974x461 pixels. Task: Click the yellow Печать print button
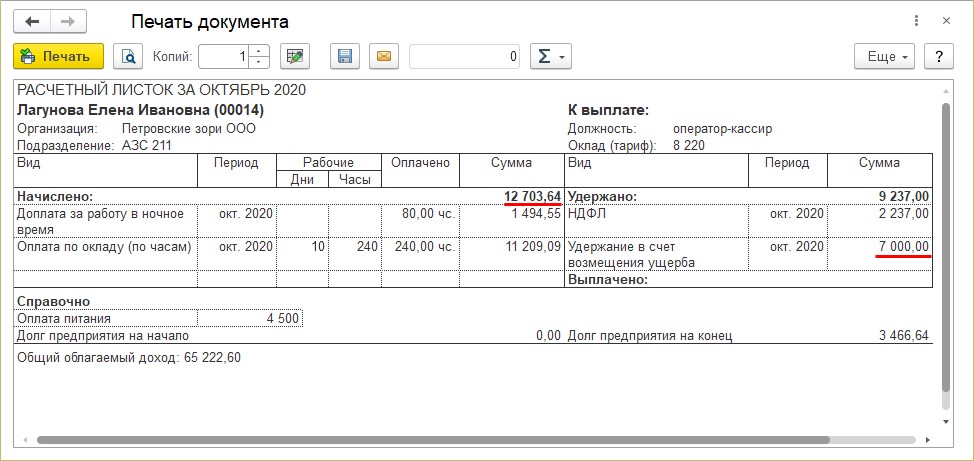pos(58,57)
